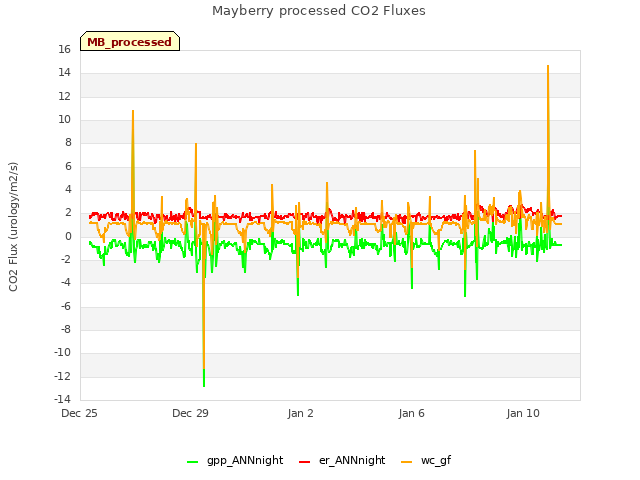Click the Jan 6 x-axis label
Viewport: 640px width, 480px height.
tap(411, 413)
